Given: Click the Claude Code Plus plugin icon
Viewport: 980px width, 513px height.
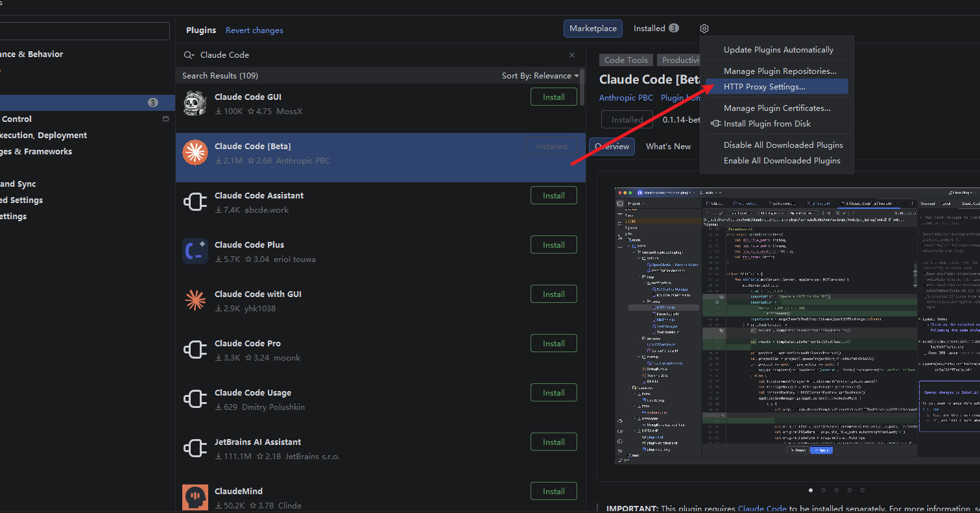Looking at the screenshot, I should pos(195,252).
